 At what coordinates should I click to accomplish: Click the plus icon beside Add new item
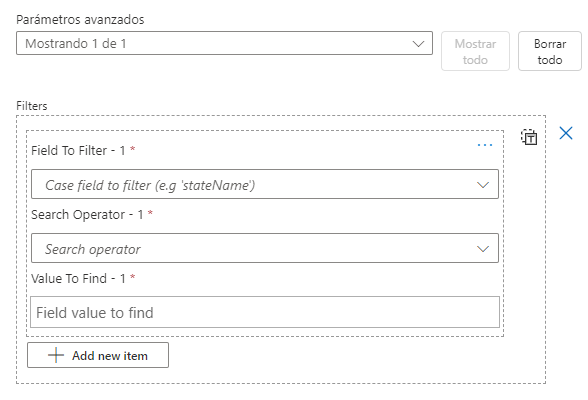click(56, 355)
